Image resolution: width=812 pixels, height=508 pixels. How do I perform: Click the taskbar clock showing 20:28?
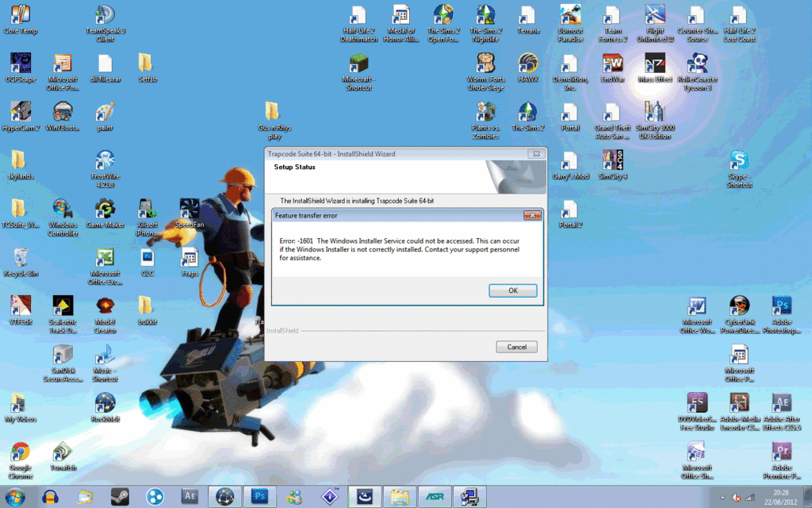point(781,497)
